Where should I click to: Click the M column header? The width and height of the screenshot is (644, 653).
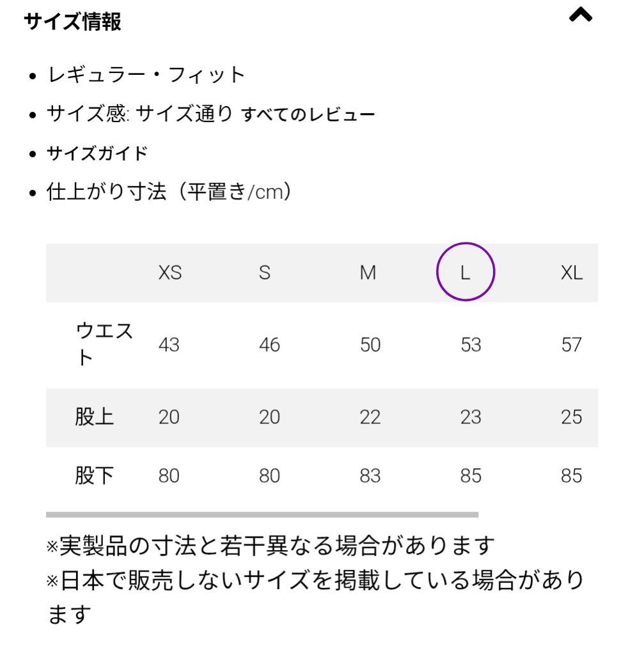tap(367, 273)
